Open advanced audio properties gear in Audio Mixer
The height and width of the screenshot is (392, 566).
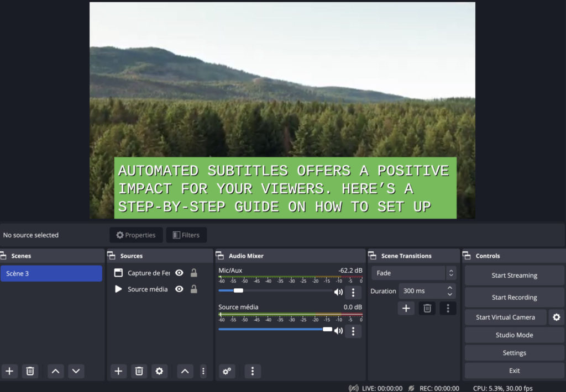pyautogui.click(x=227, y=371)
